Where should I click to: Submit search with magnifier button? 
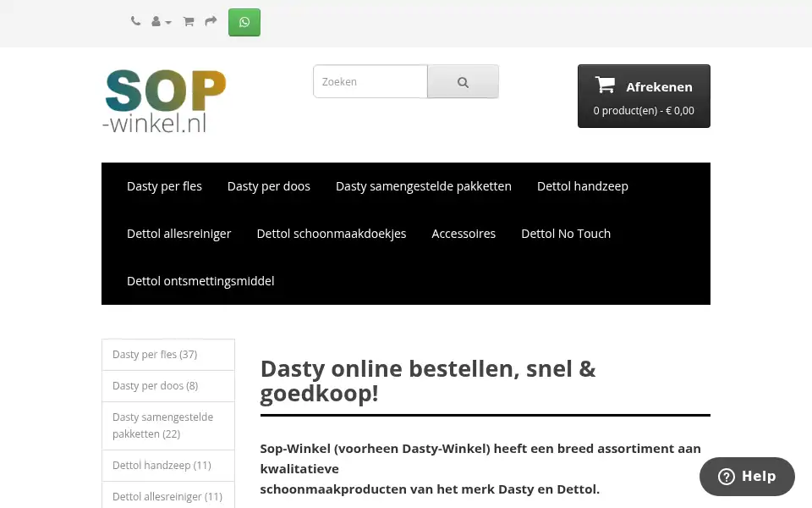point(463,82)
